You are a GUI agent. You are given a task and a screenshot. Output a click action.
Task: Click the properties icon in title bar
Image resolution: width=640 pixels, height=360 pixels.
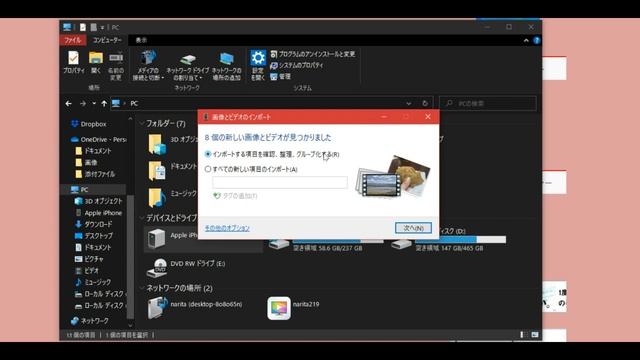pos(83,27)
